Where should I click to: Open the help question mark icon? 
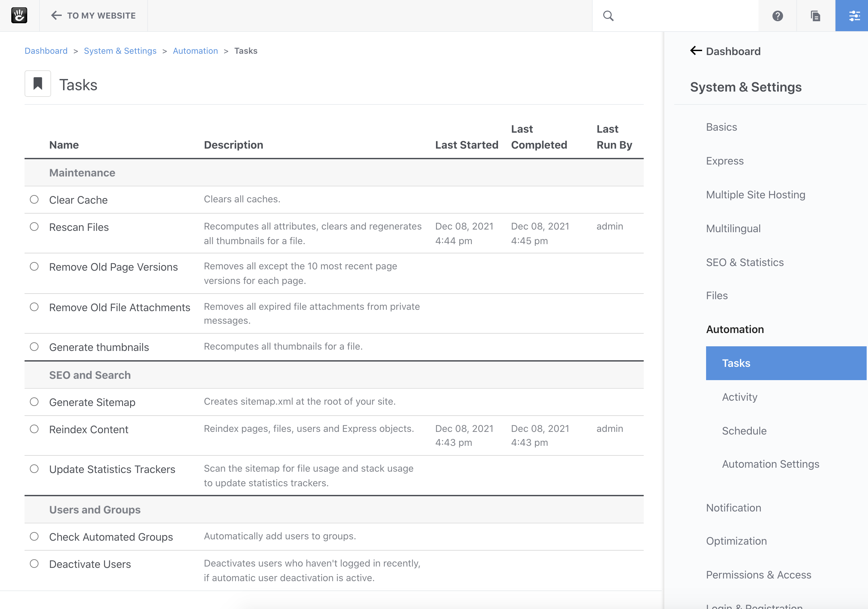[777, 16]
